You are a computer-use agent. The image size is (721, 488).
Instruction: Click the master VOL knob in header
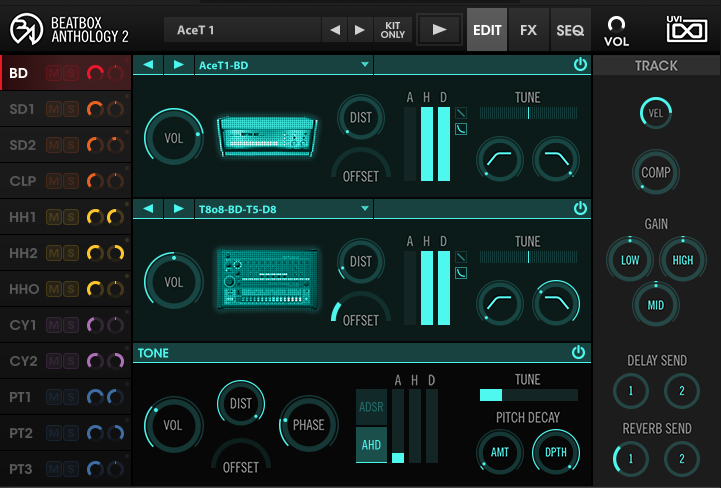pos(616,24)
